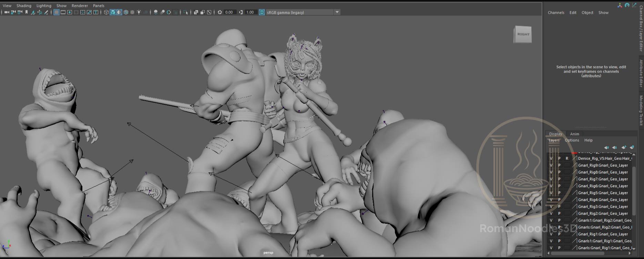Enable Textured display checker icon
Image resolution: width=644 pixels, height=259 pixels.
pyautogui.click(x=132, y=12)
